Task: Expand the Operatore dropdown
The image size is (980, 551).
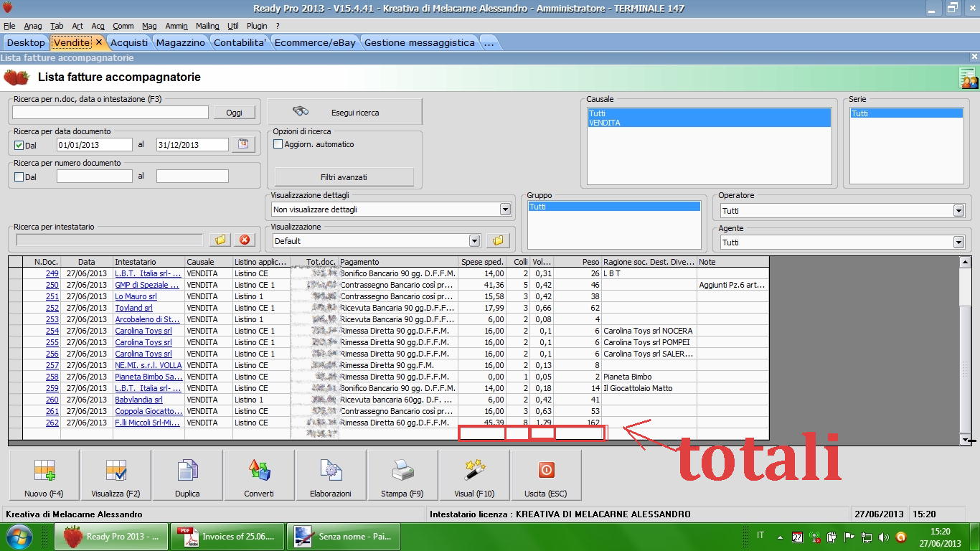Action: coord(958,211)
